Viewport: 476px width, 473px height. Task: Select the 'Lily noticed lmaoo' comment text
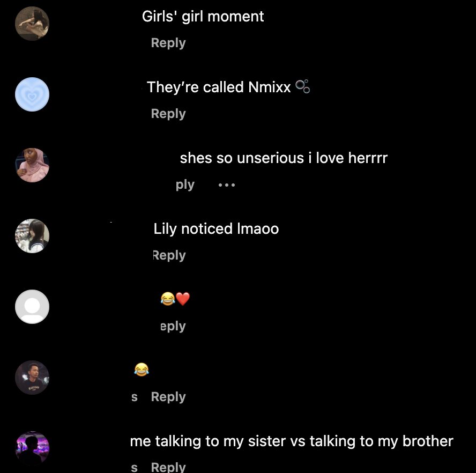(x=216, y=229)
